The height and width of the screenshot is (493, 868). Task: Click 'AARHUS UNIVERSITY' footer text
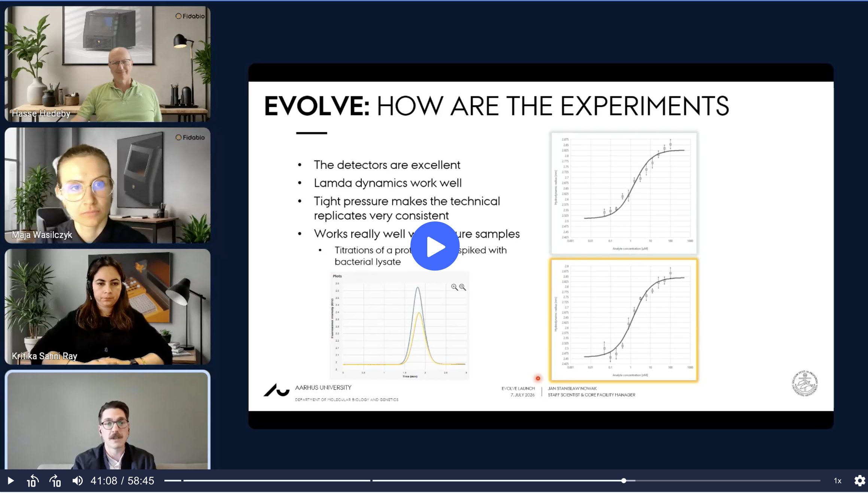click(x=323, y=388)
